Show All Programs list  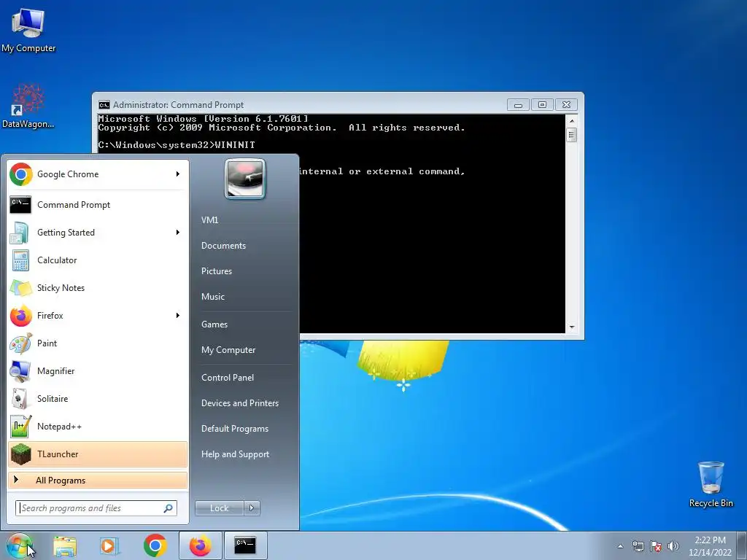[98, 480]
